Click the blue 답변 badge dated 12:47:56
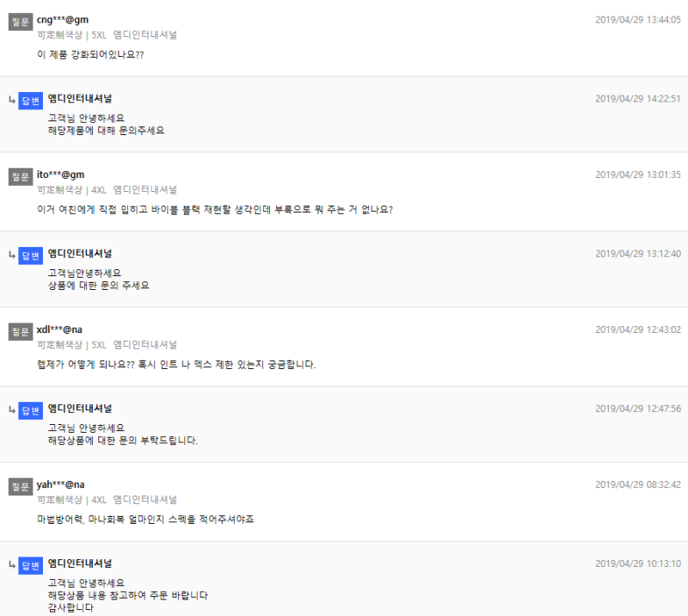The height and width of the screenshot is (616, 688). (30, 410)
